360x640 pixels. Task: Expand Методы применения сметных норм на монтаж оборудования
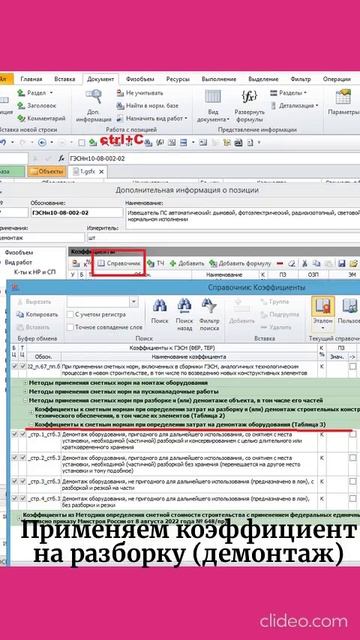pyautogui.click(x=26, y=383)
